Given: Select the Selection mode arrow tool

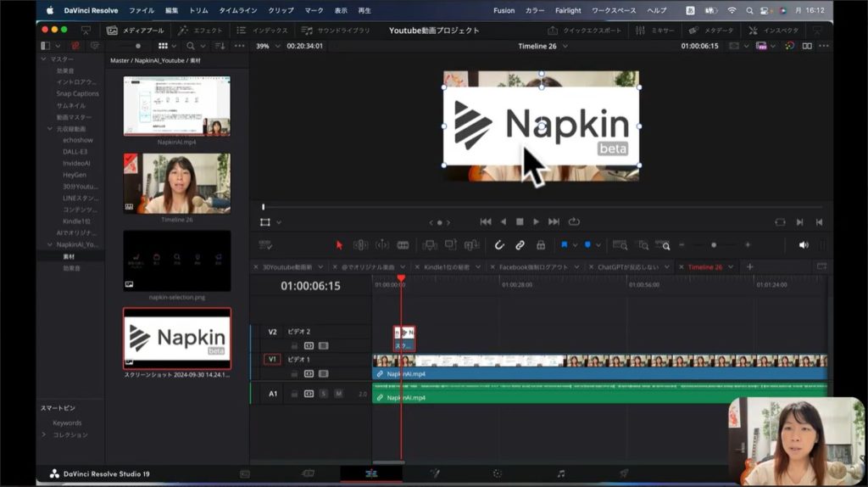Looking at the screenshot, I should (340, 245).
